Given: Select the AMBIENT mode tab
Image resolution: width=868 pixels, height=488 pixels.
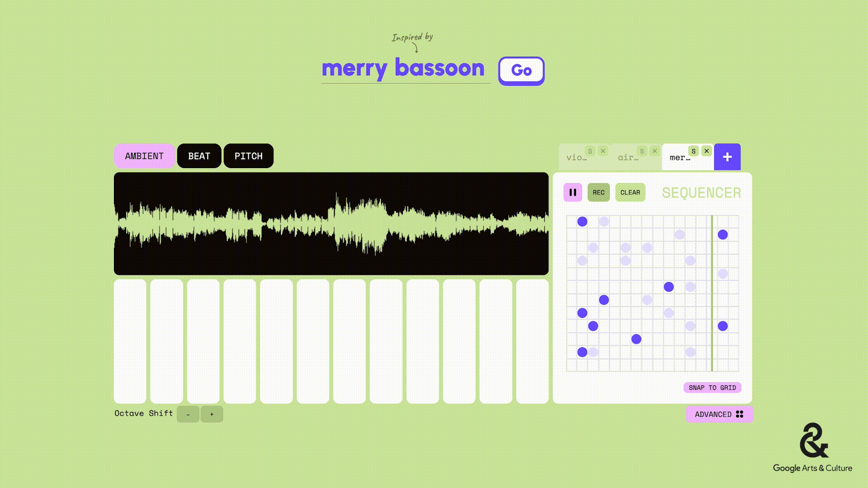Looking at the screenshot, I should coord(144,155).
